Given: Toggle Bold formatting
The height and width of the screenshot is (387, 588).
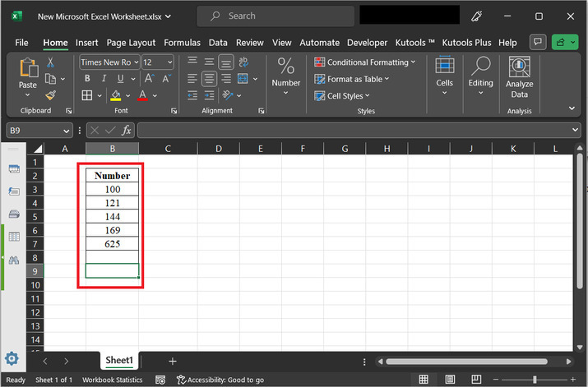Looking at the screenshot, I should tap(86, 79).
